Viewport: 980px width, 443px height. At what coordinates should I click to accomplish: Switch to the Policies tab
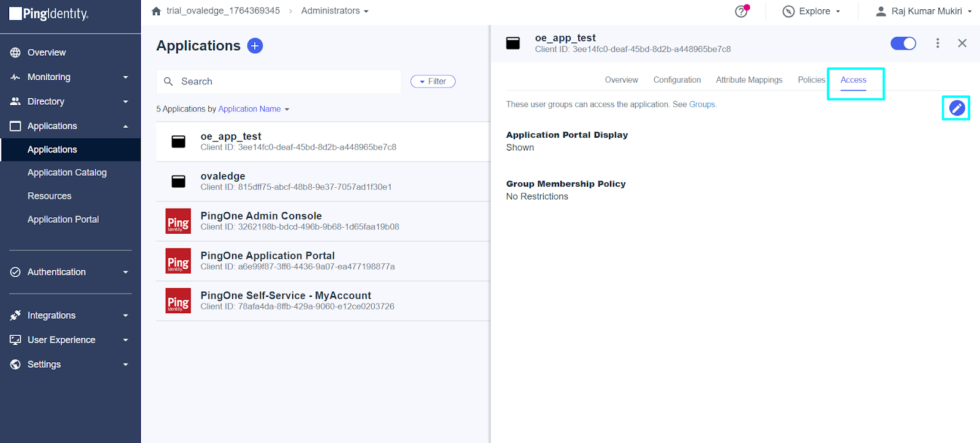tap(812, 80)
